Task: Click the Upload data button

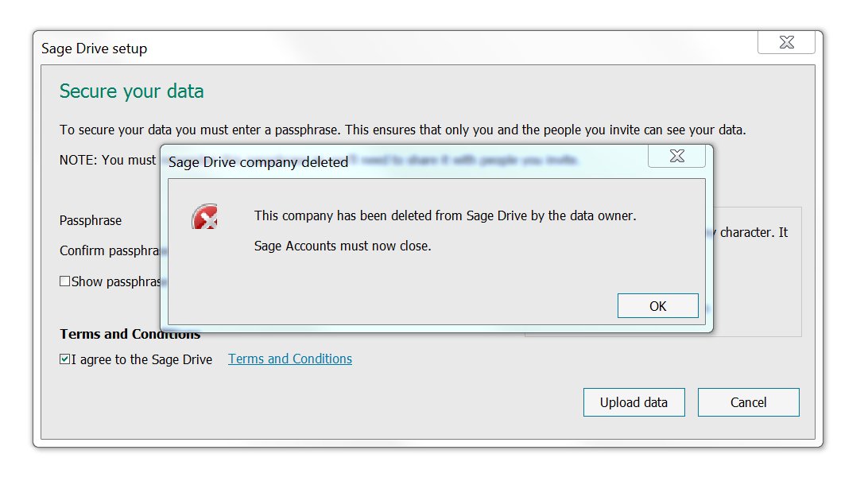Action: [634, 402]
